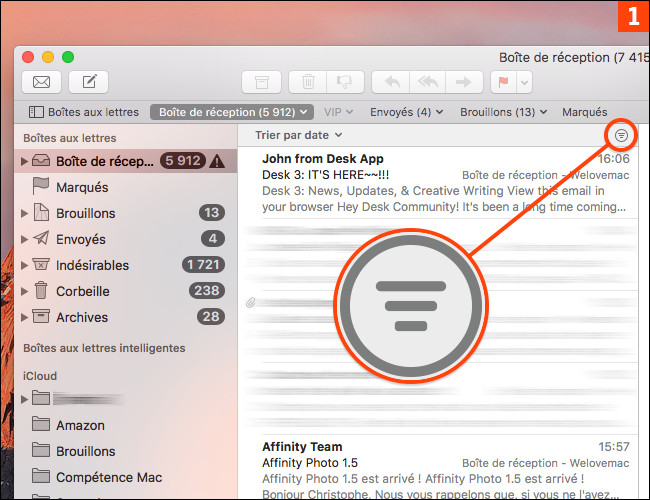Open the Indésirables mailbox
Viewport: 650px width, 500px height.
click(x=93, y=265)
